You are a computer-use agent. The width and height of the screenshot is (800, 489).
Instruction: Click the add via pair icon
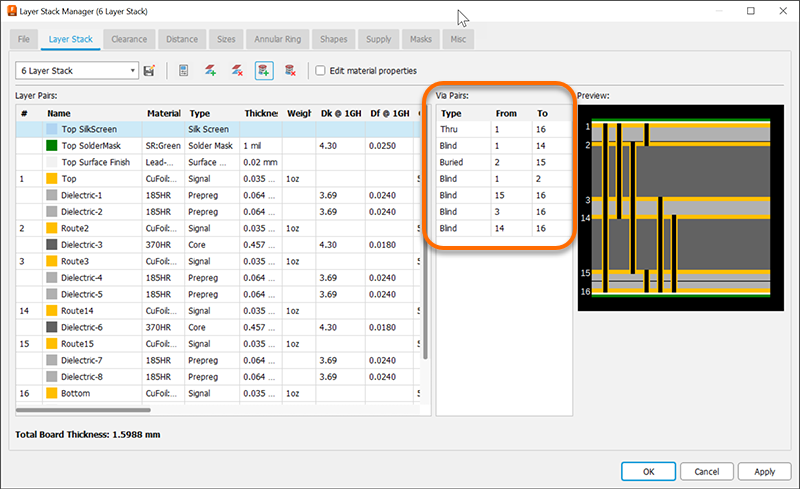point(264,70)
